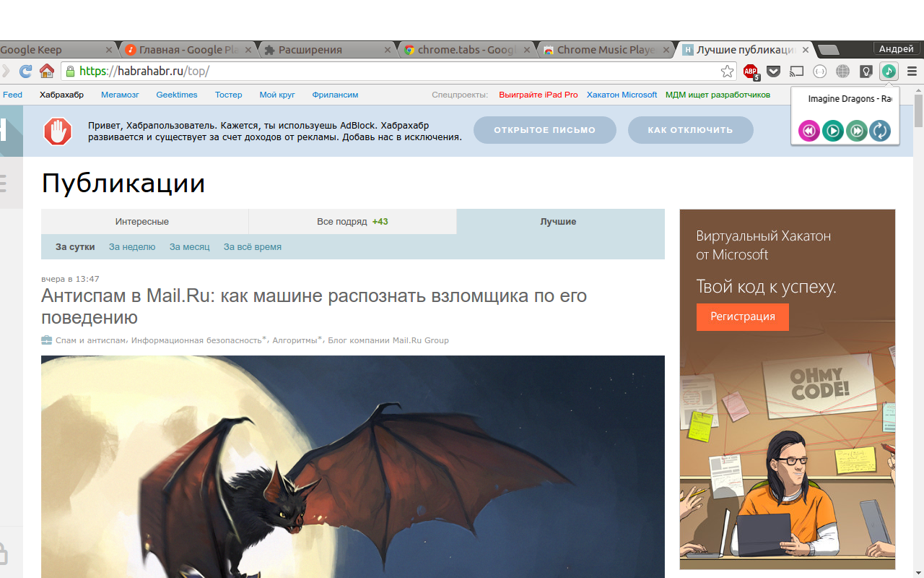Open Блог компании Mail.Ru Group link
924x578 pixels.
[388, 340]
